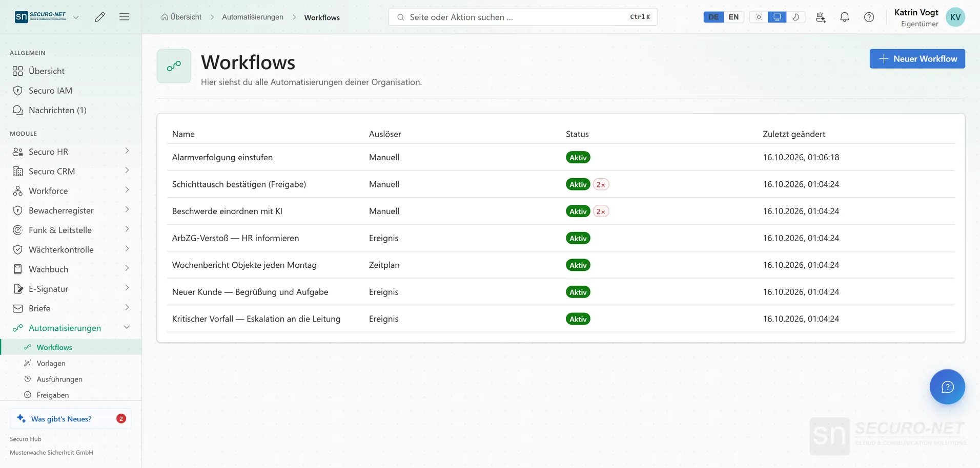Screen dimensions: 980x468
Task: Switch language to EN
Action: click(x=733, y=17)
